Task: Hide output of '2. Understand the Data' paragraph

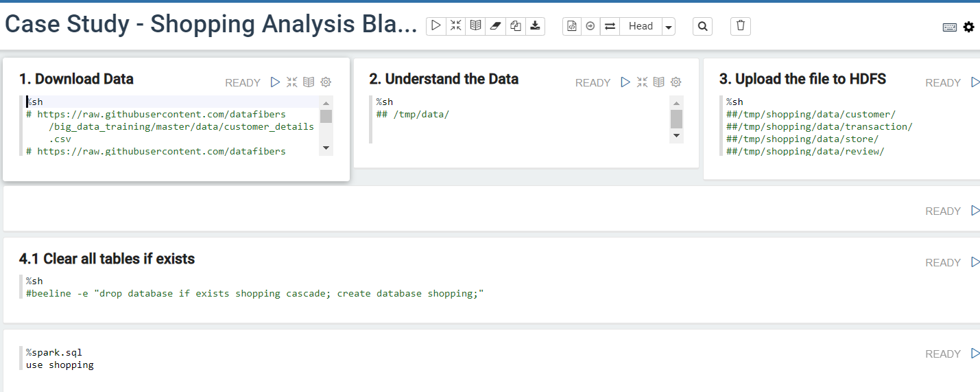Action: 658,82
